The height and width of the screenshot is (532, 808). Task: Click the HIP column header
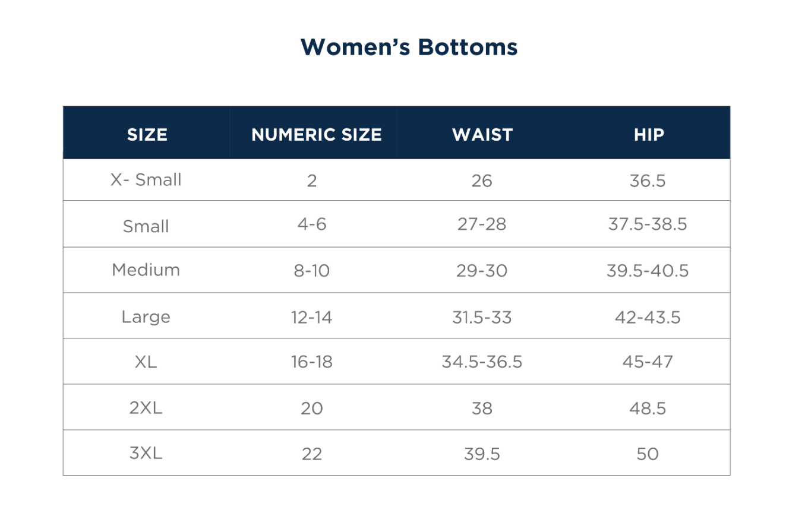coord(648,134)
